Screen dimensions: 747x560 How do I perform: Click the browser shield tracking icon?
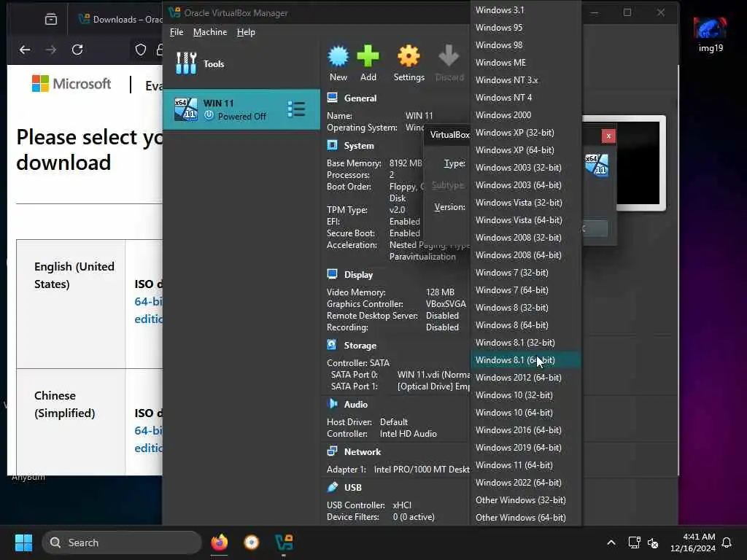(141, 50)
